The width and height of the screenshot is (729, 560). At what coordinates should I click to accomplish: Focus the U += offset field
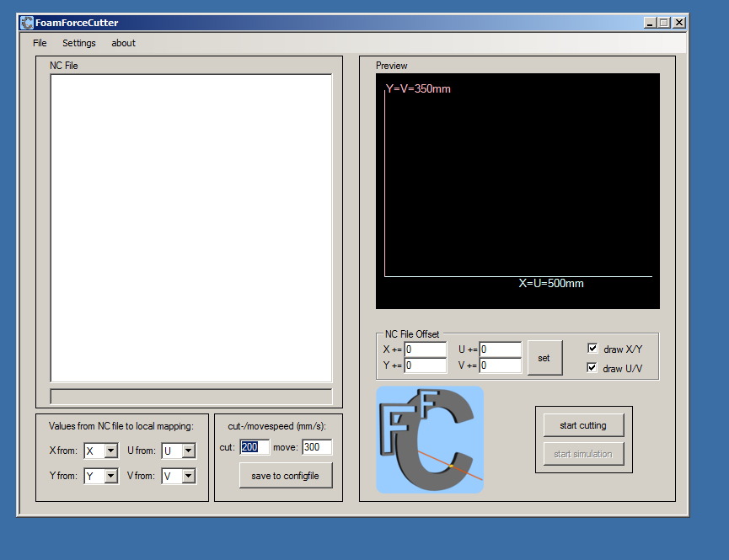[x=501, y=349]
